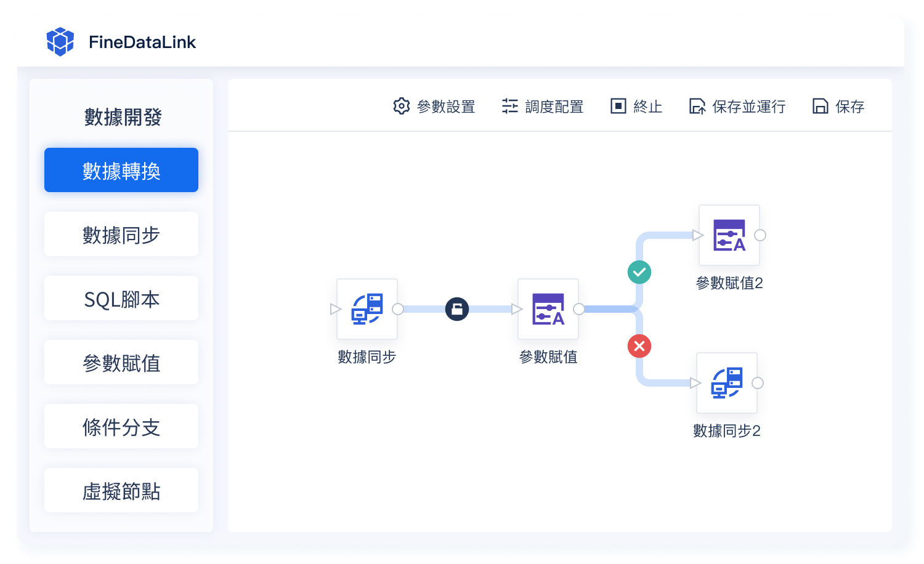Select 數據轉換 in the sidebar
This screenshot has height=564, width=924.
pyautogui.click(x=121, y=170)
